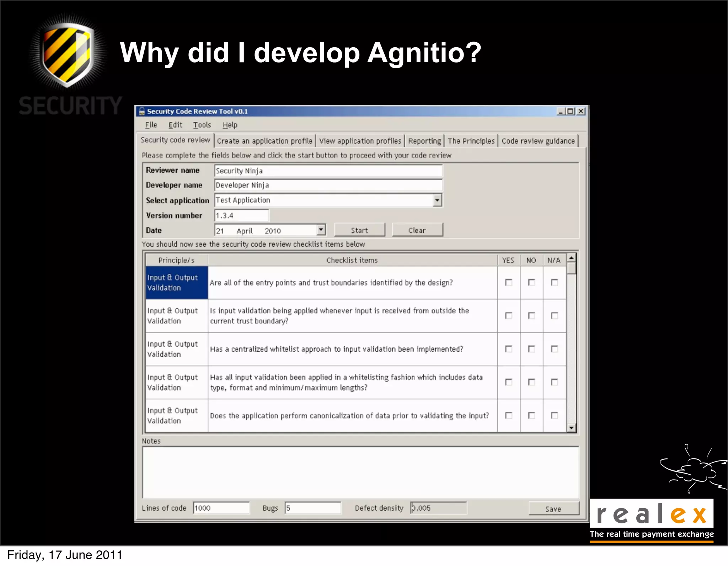Click the Version number field

tap(242, 216)
